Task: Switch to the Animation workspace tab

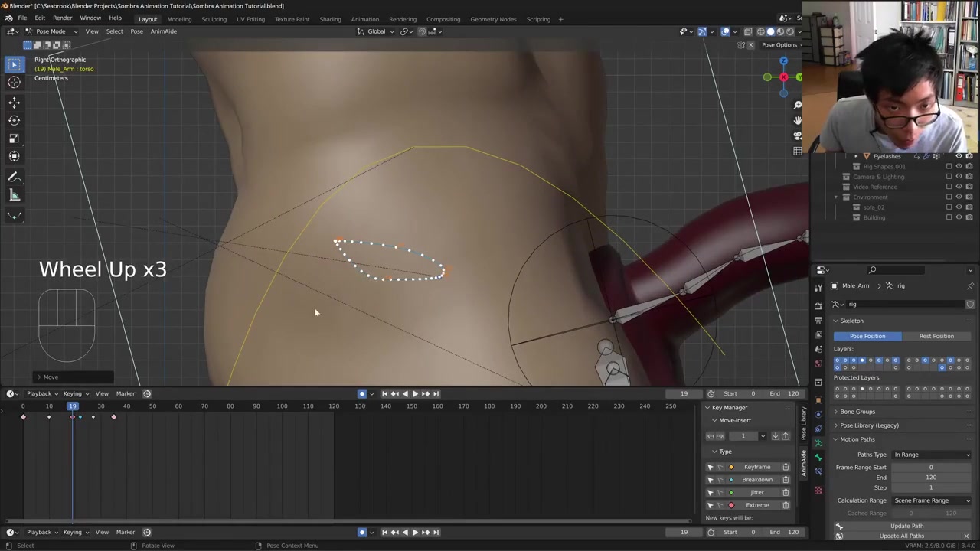Action: click(364, 19)
